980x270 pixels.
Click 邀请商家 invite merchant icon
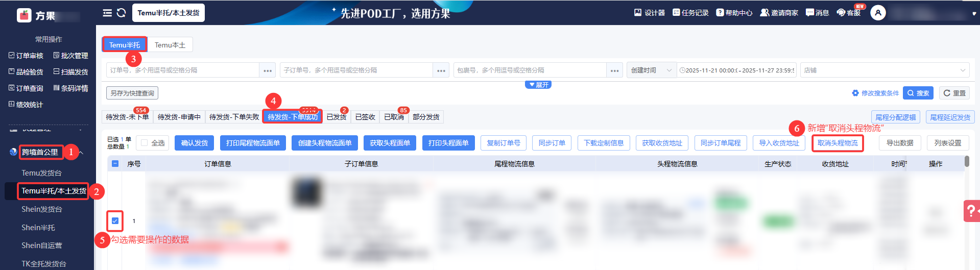(x=764, y=12)
